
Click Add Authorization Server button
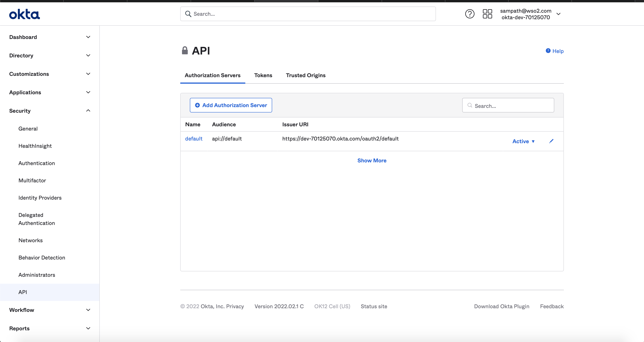coord(231,105)
